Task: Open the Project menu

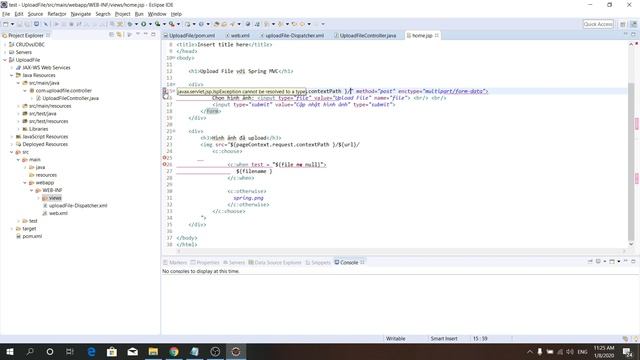Action: tap(122, 14)
